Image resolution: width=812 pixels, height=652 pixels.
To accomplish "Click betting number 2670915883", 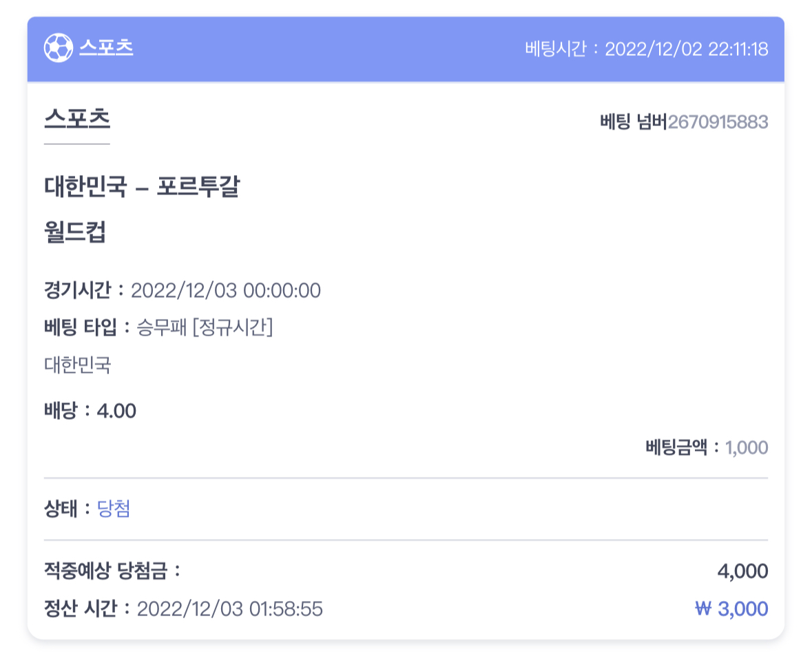I will click(718, 122).
